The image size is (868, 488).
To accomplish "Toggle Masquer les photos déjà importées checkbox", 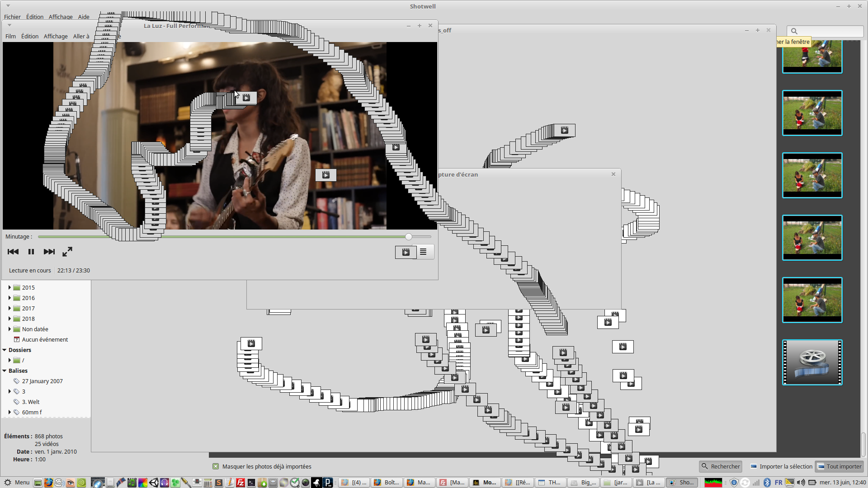I will 216,466.
